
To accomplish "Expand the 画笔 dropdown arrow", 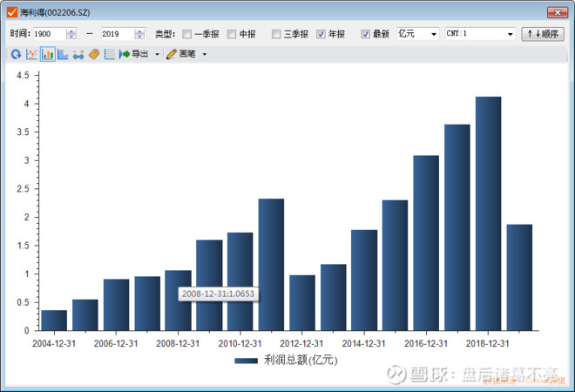I will coord(204,54).
